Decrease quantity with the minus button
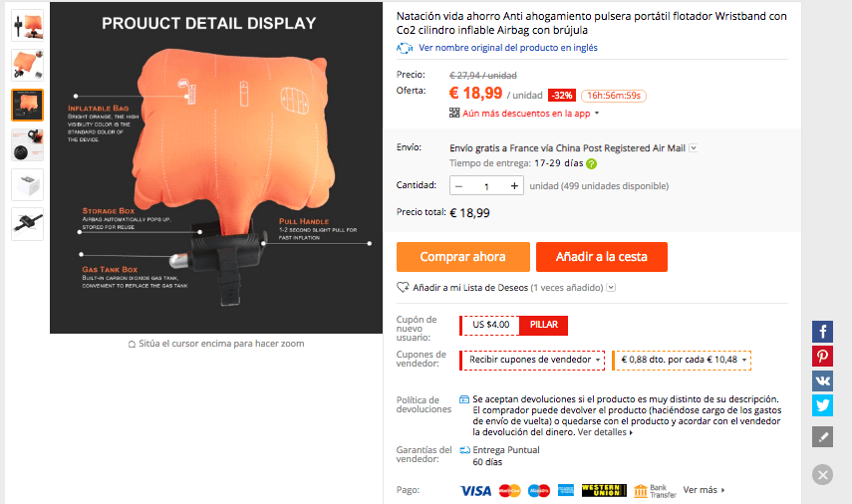Screen dimensions: 852x504 pyautogui.click(x=458, y=185)
